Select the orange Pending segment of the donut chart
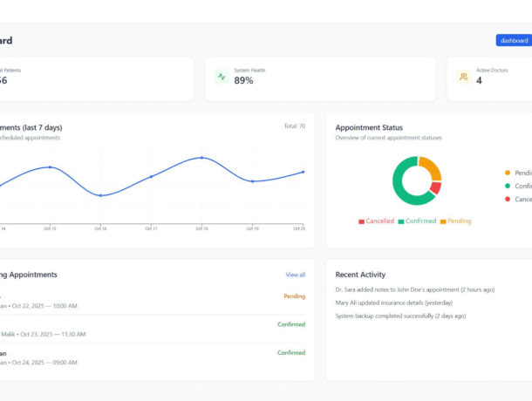532x401 pixels. point(431,167)
